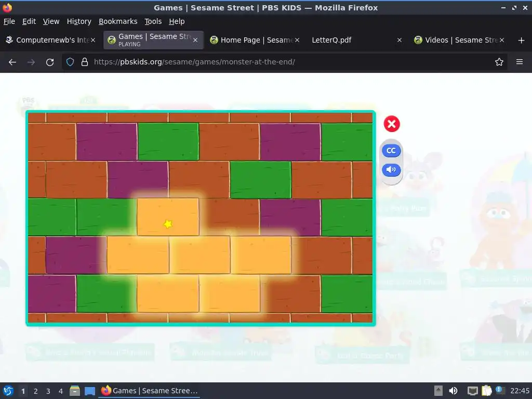Screen dimensions: 532x399
Task: Switch to workspace 2 in the taskbar
Action: pyautogui.click(x=36, y=391)
